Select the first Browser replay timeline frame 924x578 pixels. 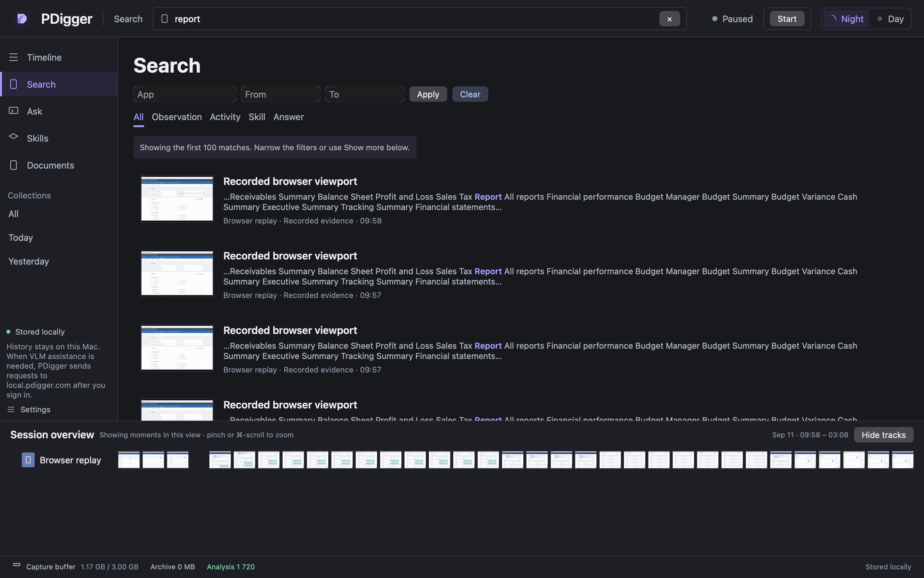[x=129, y=460]
